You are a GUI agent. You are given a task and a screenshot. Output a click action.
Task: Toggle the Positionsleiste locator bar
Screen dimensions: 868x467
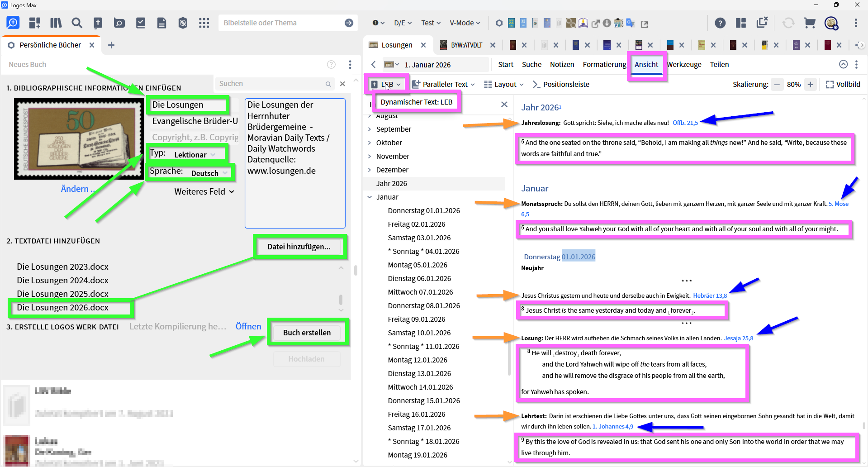561,84
